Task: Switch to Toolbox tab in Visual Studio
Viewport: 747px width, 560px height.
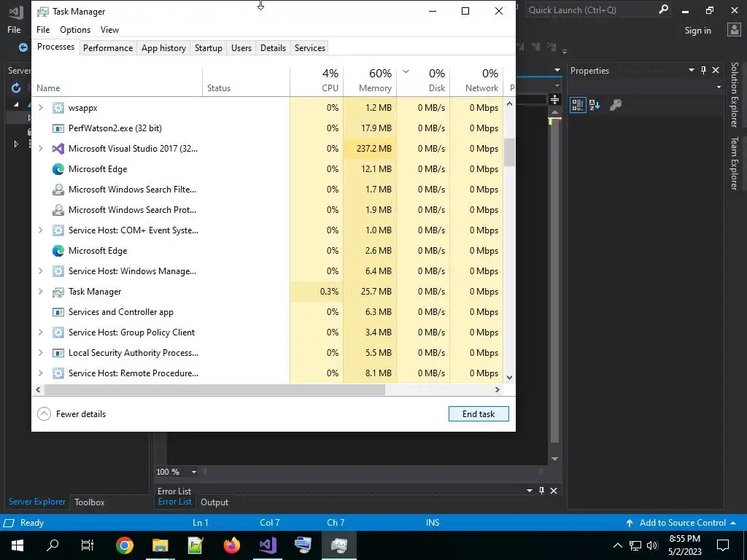Action: tap(90, 502)
